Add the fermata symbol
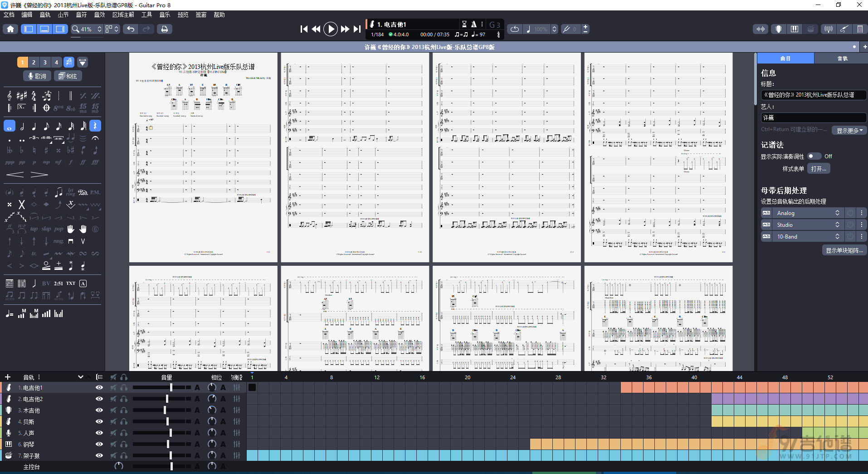The width and height of the screenshot is (868, 474). [x=95, y=138]
